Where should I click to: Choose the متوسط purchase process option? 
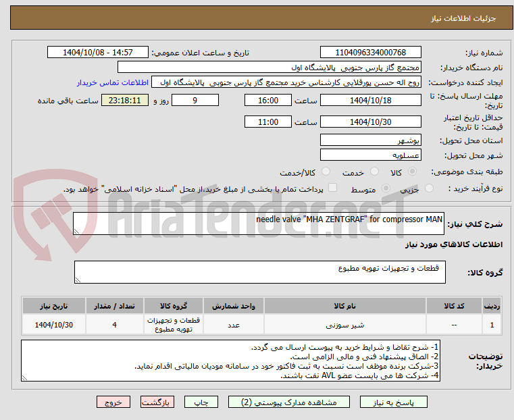[x=386, y=188]
